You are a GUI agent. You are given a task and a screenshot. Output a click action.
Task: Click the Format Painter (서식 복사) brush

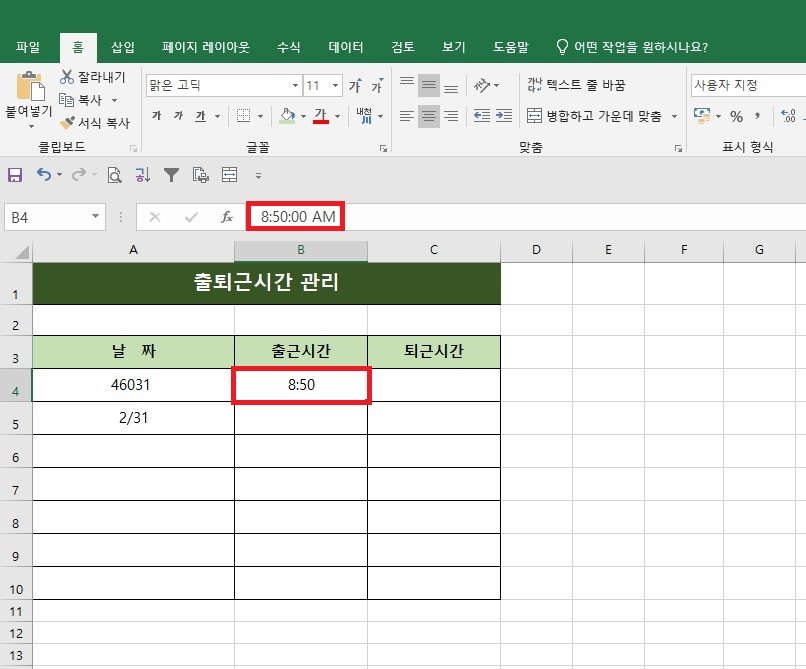point(67,123)
